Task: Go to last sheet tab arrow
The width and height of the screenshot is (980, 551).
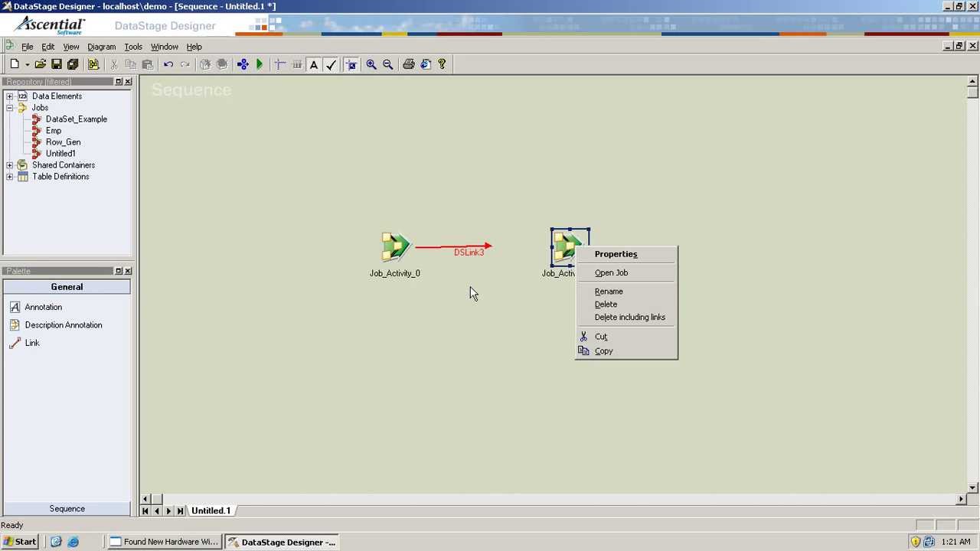Action: 180,511
